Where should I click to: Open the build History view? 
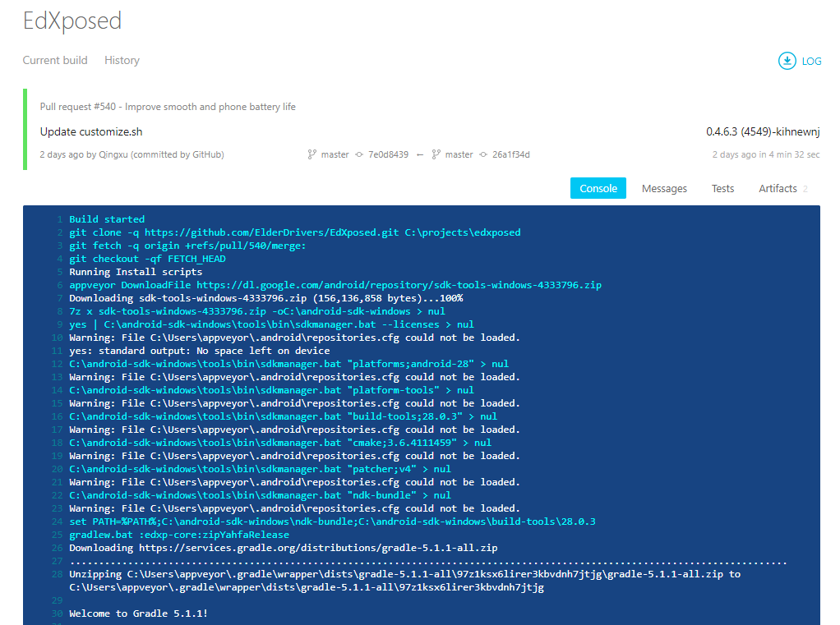(x=122, y=61)
